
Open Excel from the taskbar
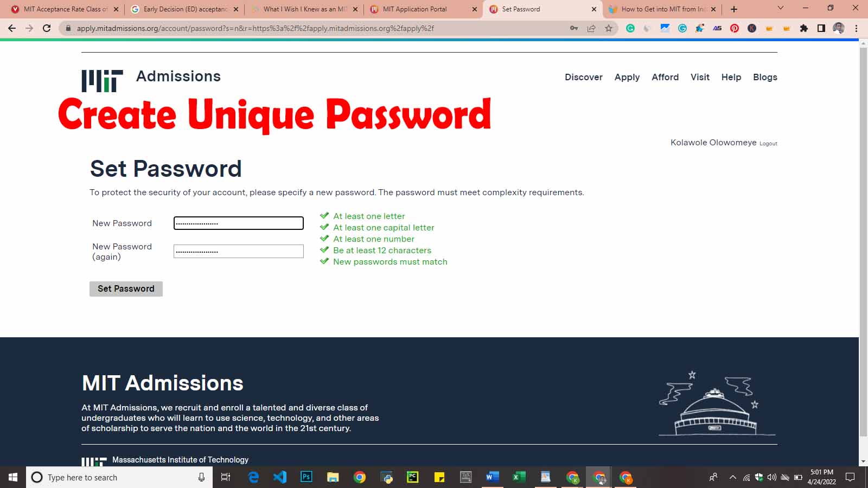click(519, 477)
